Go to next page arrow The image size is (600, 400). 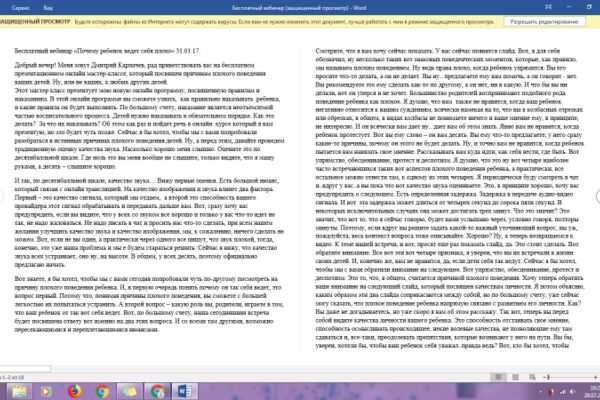tap(598, 196)
